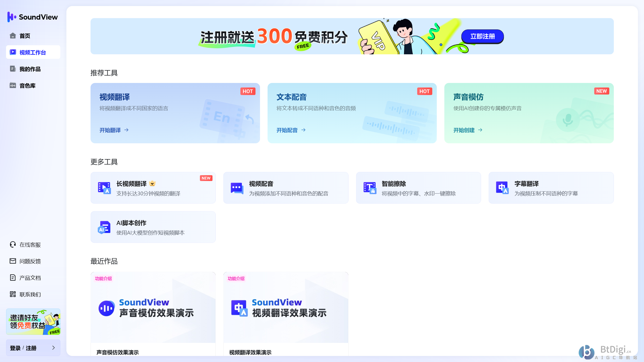Open the 文本配音 recommended tool card
644x362 pixels.
pyautogui.click(x=352, y=113)
